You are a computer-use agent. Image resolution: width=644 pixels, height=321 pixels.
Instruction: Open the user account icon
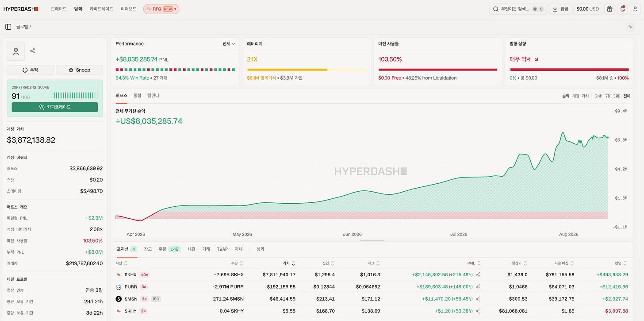635,9
